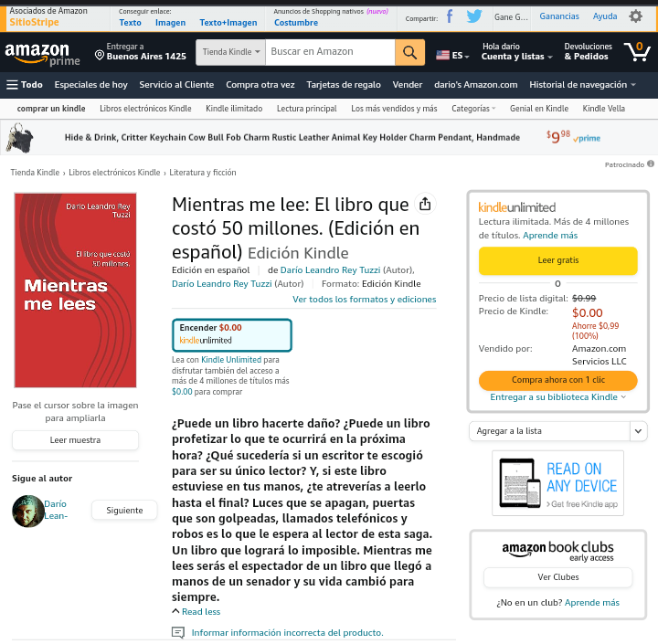The height and width of the screenshot is (644, 658).
Task: Go to Kindle Vella tab
Action: (603, 109)
